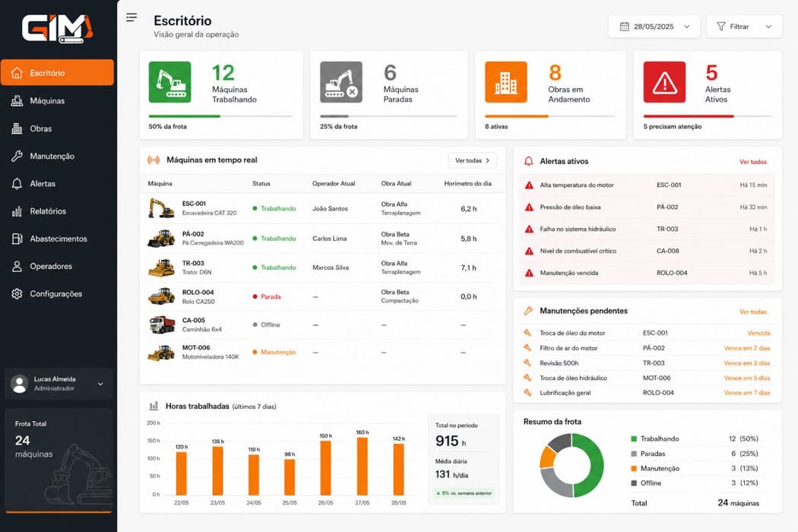This screenshot has height=532, width=798.
Task: Go to Abastecimentos in the sidebar
Action: click(57, 239)
